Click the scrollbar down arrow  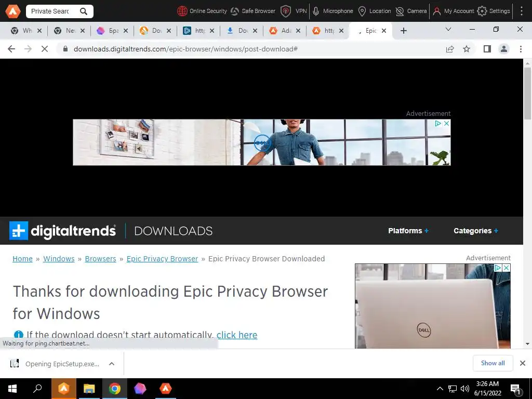click(x=527, y=344)
